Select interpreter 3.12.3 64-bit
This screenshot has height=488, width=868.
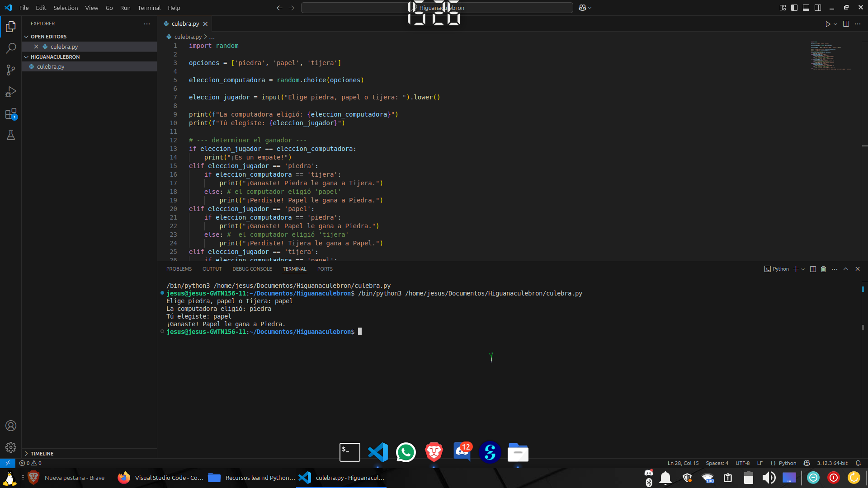(x=832, y=463)
